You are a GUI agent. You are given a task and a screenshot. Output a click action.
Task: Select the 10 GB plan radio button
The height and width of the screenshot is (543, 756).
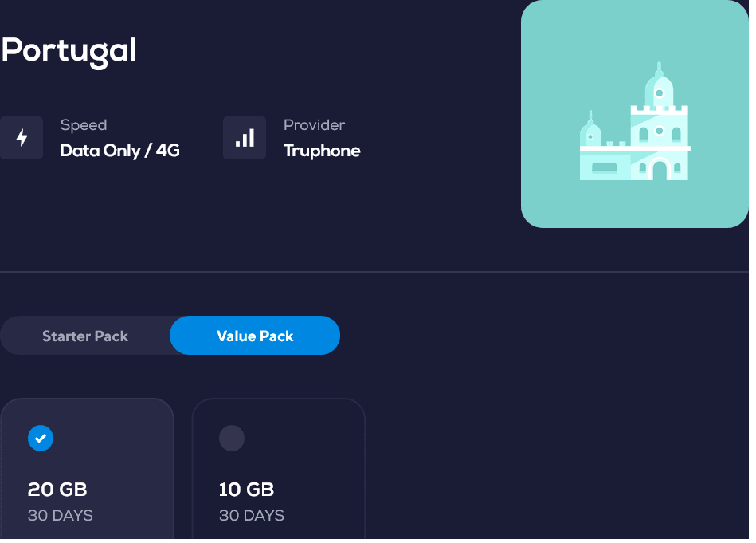[232, 438]
